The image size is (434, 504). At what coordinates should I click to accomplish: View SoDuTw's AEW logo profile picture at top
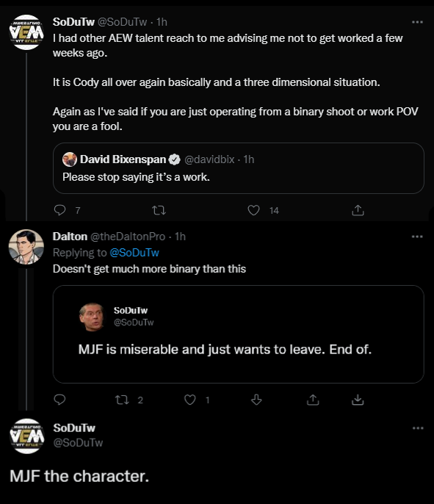pos(26,32)
